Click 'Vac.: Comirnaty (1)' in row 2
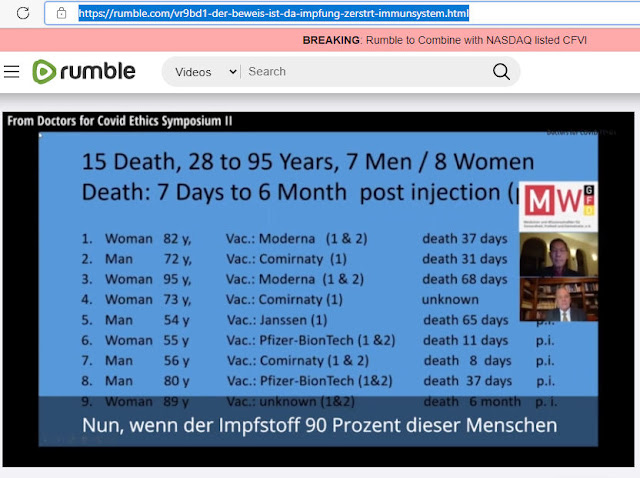The image size is (640, 478). pos(286,259)
